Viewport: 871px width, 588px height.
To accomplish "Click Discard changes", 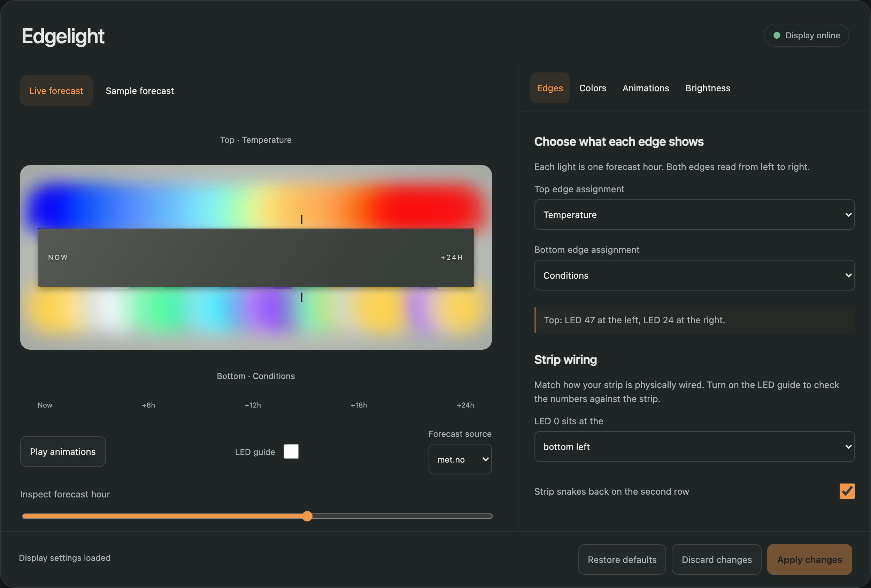I will pyautogui.click(x=717, y=559).
